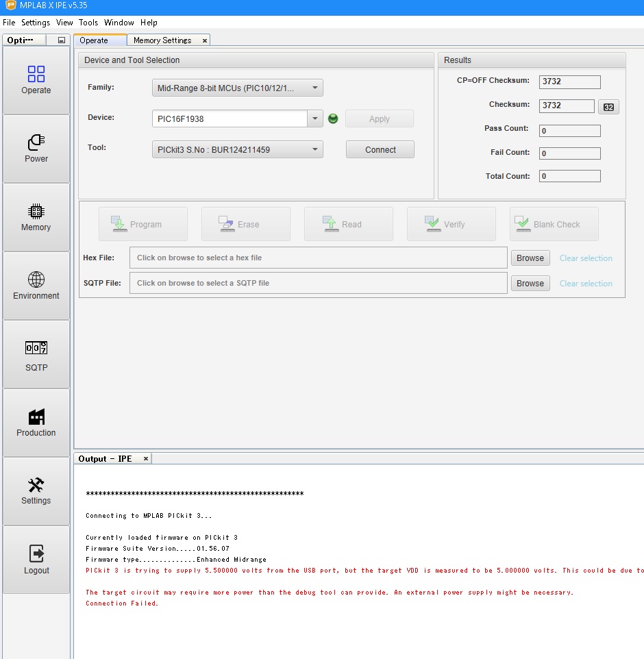The image size is (644, 659).
Task: Close the Memory Settings tab
Action: [205, 41]
